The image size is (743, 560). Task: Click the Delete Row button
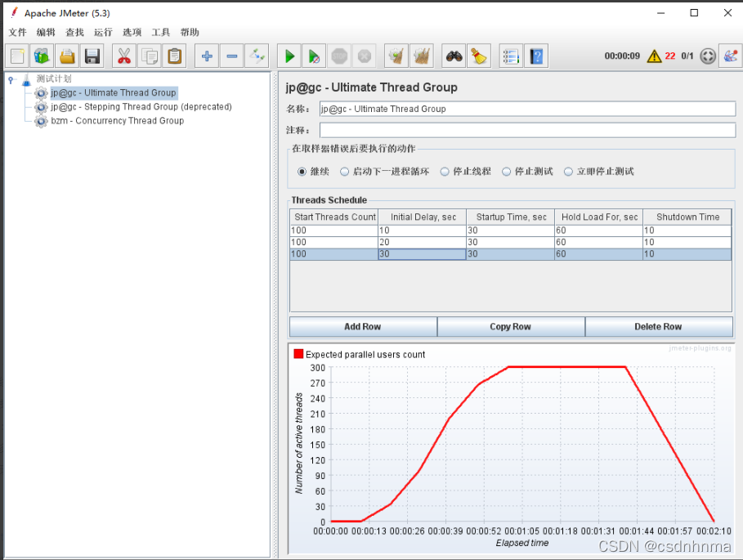[659, 326]
